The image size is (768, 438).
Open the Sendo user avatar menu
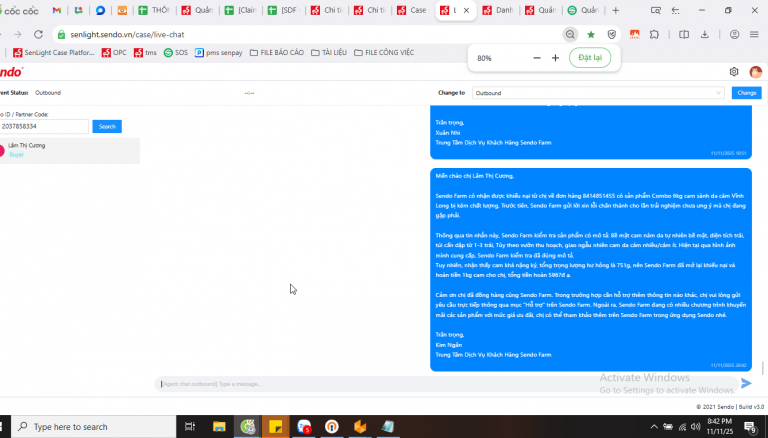[756, 72]
